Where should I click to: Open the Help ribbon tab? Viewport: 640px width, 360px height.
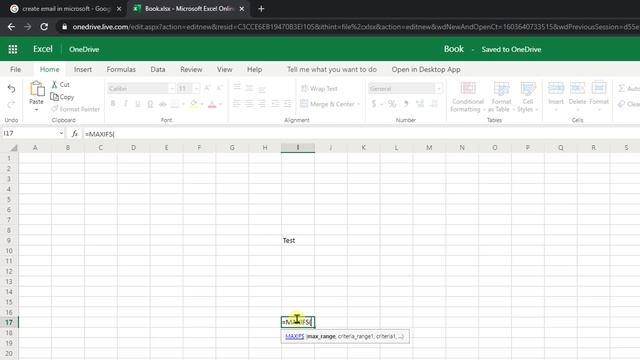254,69
